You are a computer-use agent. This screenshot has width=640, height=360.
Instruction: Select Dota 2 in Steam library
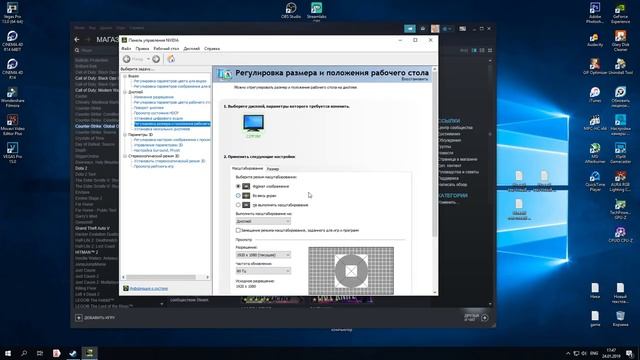pos(81,168)
